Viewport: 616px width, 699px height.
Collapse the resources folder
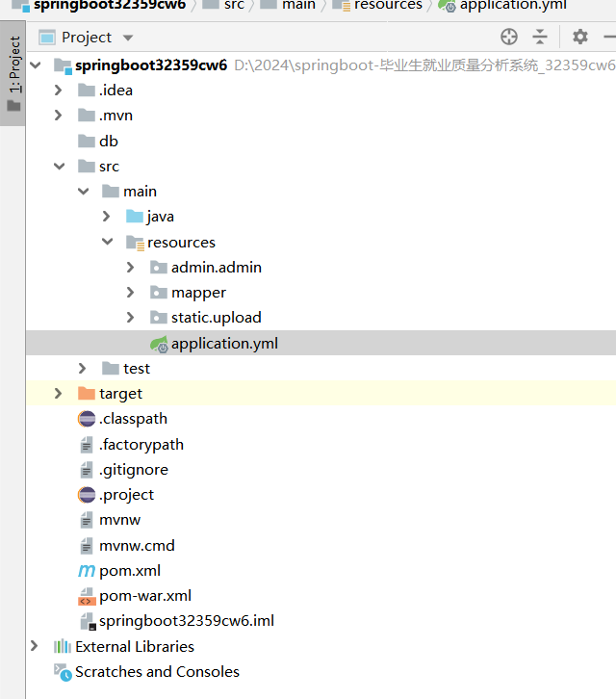pyautogui.click(x=107, y=242)
